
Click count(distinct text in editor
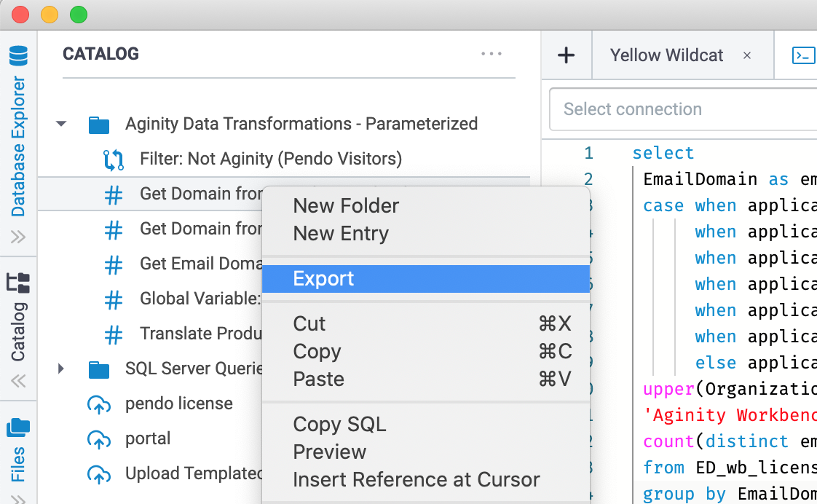coord(715,441)
